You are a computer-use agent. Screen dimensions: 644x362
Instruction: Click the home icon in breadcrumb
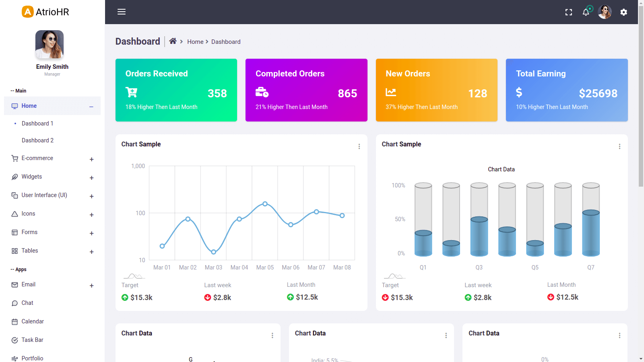click(173, 41)
